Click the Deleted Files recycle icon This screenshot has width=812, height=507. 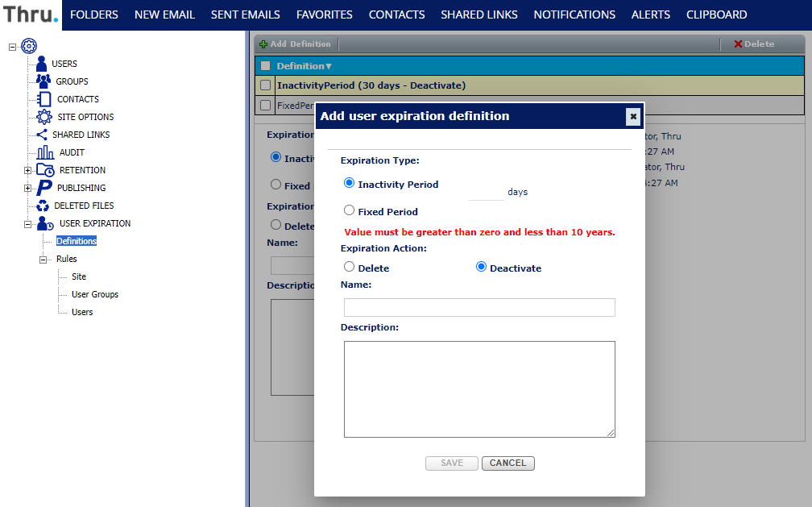[x=43, y=206]
